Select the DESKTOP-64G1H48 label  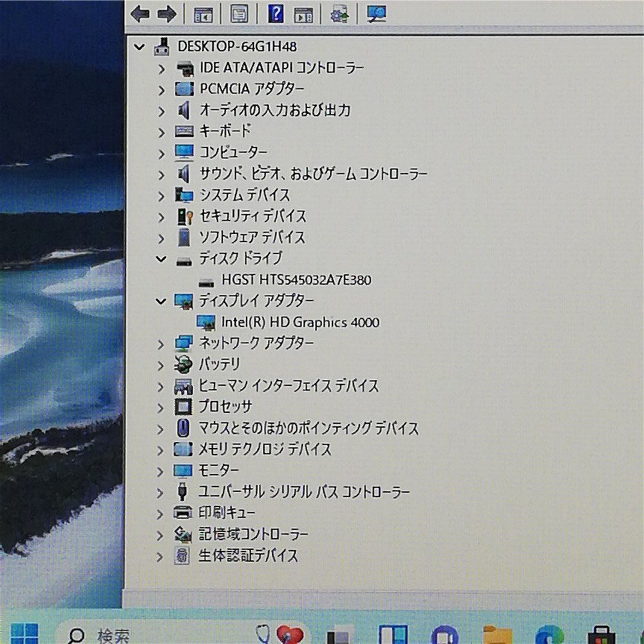[x=237, y=46]
